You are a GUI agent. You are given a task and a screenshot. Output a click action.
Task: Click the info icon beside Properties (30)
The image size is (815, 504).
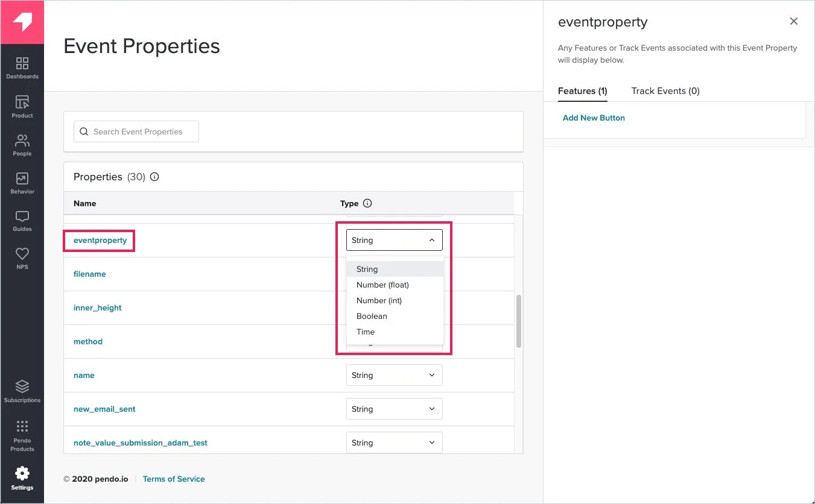(154, 177)
